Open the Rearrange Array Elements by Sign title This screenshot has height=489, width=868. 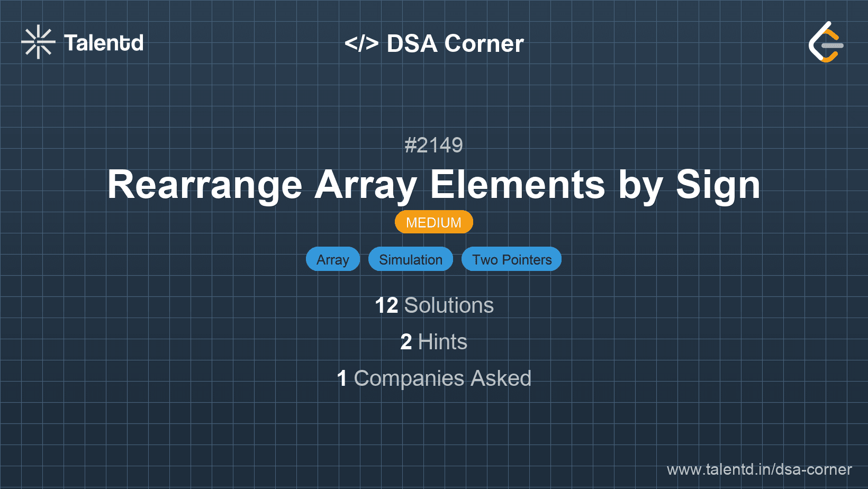(x=433, y=185)
